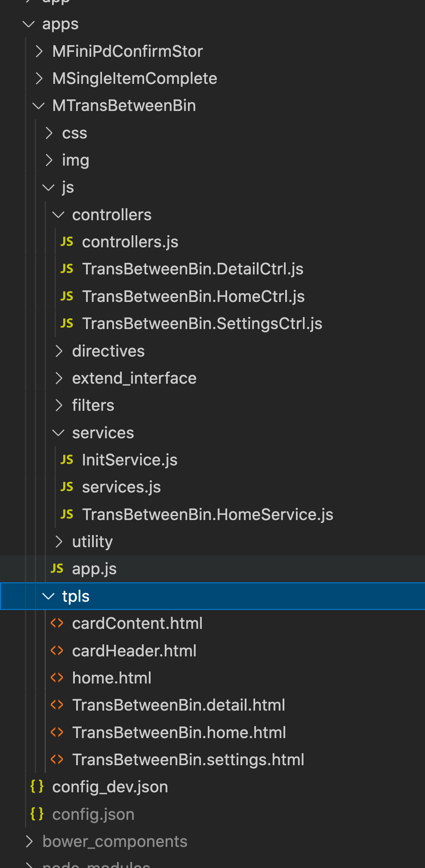Click the JS icon next to app.js
This screenshot has width=425, height=868.
pos(57,569)
